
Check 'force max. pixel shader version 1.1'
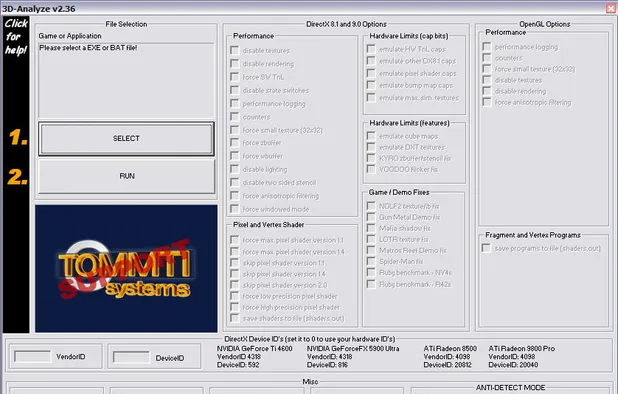click(235, 240)
